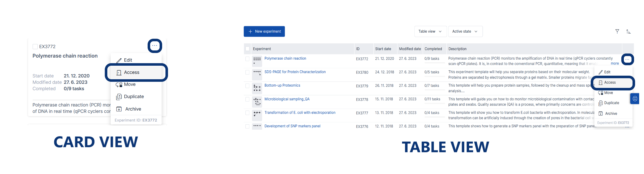Expand description with the 'more' link
Image resolution: width=644 pixels, height=174 pixels.
click(x=615, y=63)
